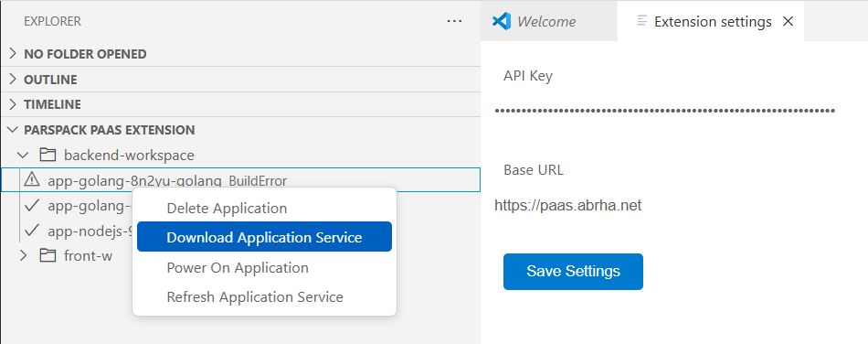Click the Extension settings tab file icon

pos(642,21)
